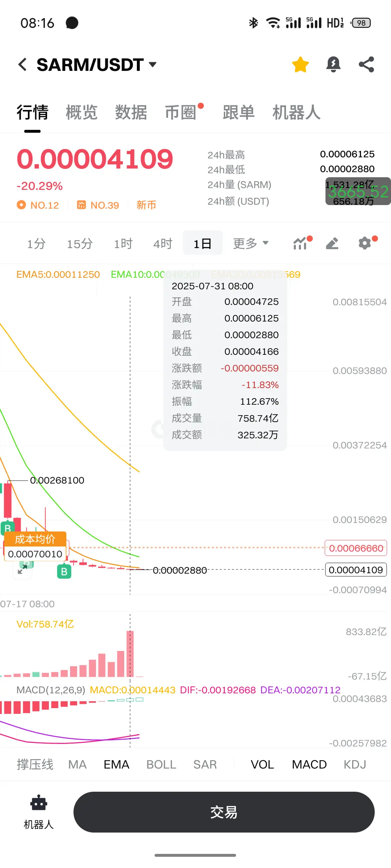Open the price alert bell icon

[333, 64]
